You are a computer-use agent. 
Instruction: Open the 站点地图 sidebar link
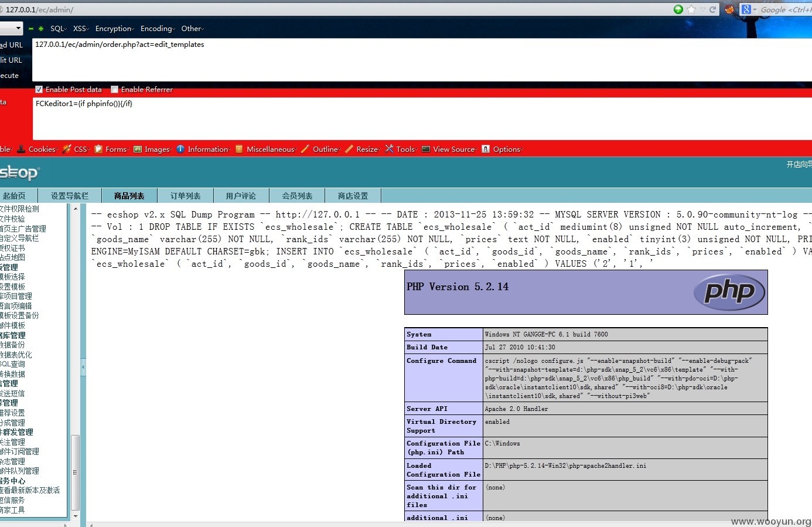pos(12,257)
